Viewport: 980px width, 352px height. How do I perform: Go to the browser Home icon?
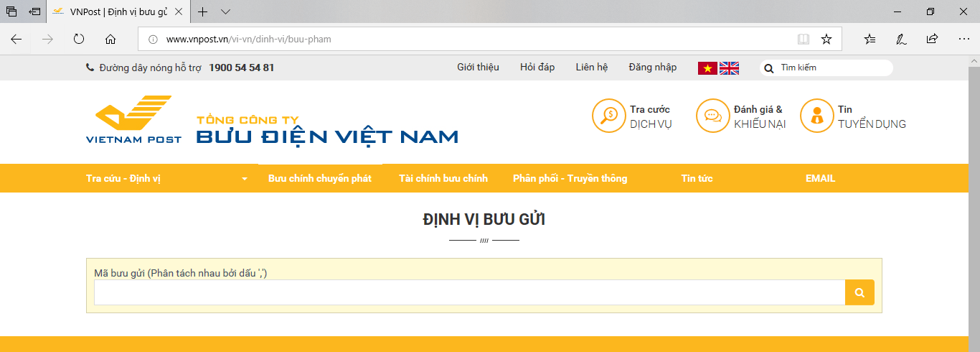[110, 39]
